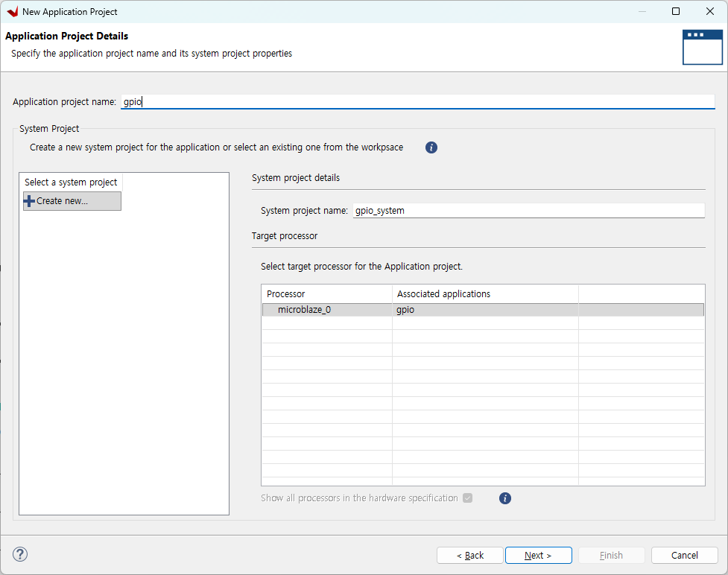Click the Processor column header

point(326,294)
